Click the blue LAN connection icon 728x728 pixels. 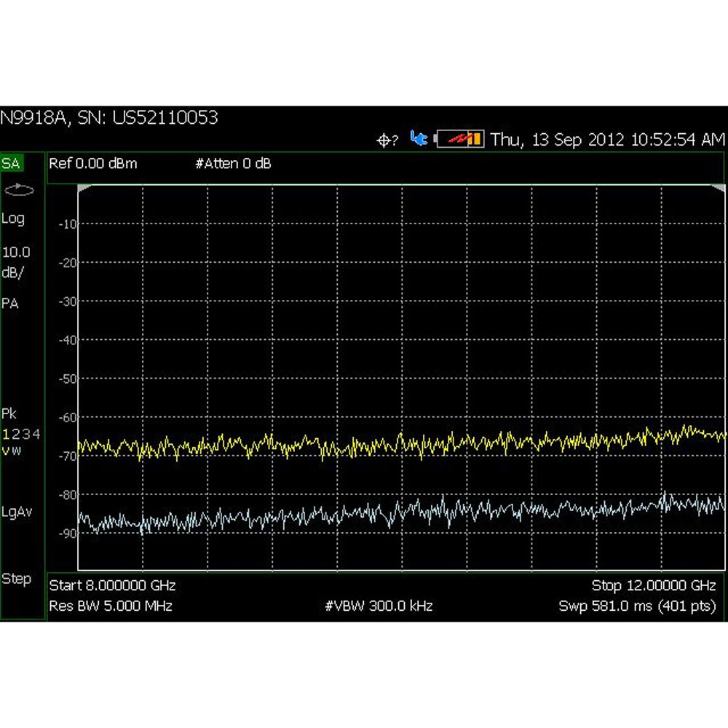click(419, 138)
